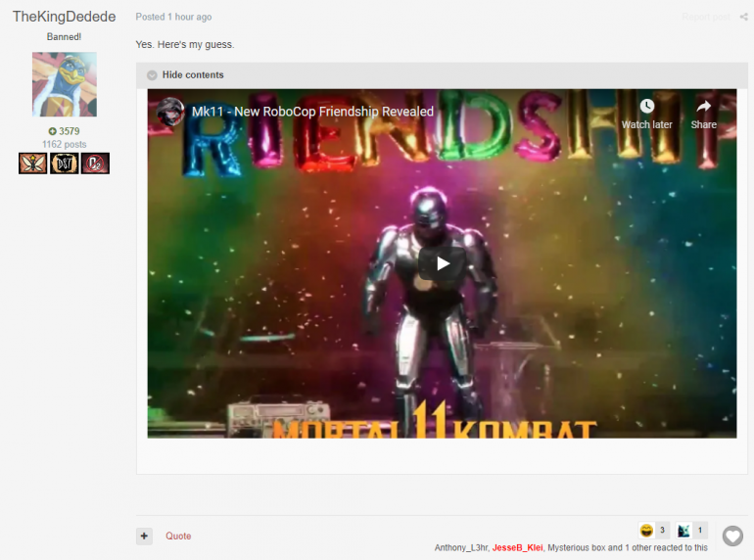This screenshot has width=754, height=560.
Task: Play the RoboCop Friendship video
Action: click(442, 263)
